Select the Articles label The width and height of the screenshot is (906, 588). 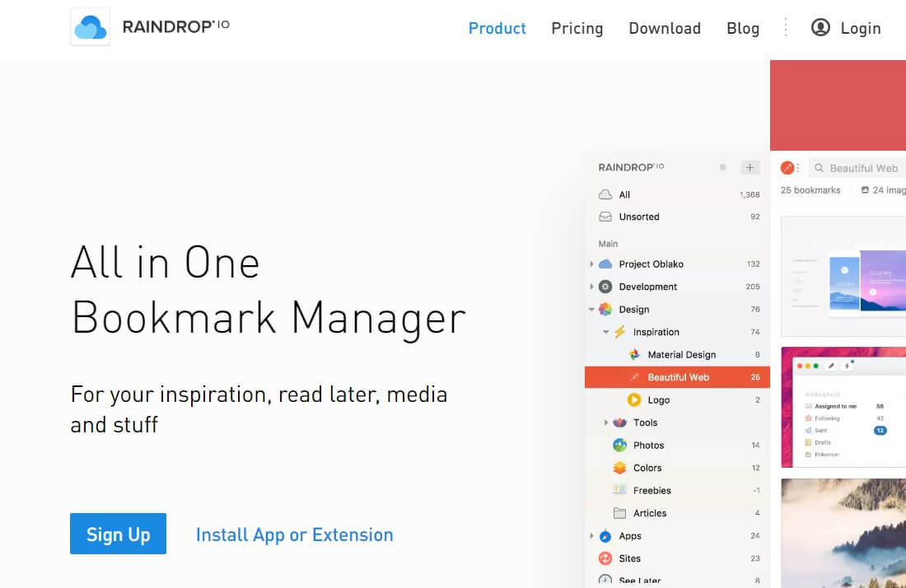[650, 513]
